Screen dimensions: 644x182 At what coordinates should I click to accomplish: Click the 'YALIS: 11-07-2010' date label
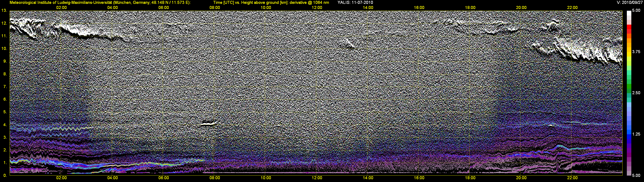(x=355, y=3)
